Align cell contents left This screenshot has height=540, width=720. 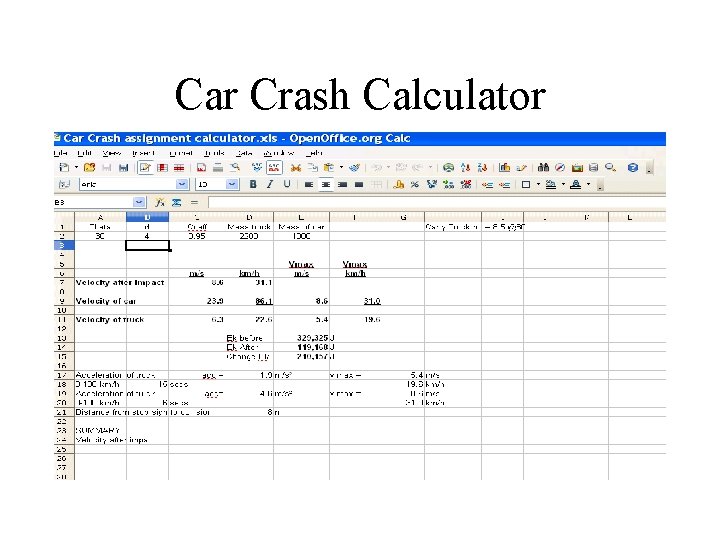coord(309,185)
